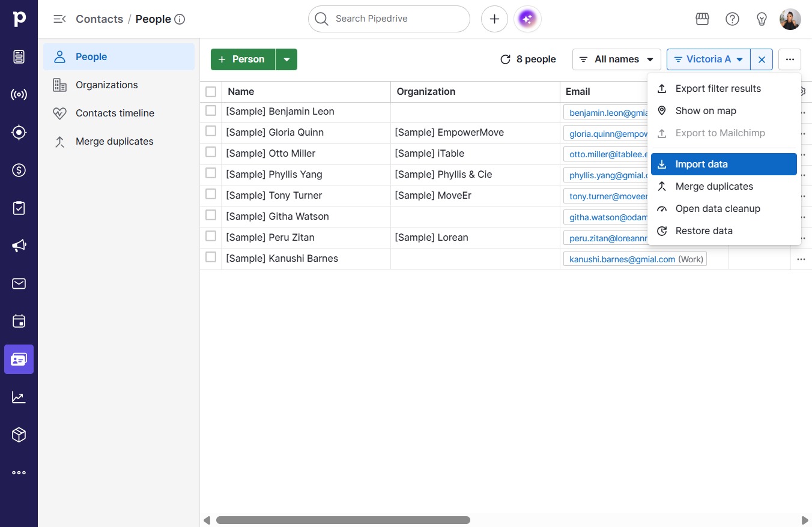Open the Victoria A filter dropdown

[709, 59]
